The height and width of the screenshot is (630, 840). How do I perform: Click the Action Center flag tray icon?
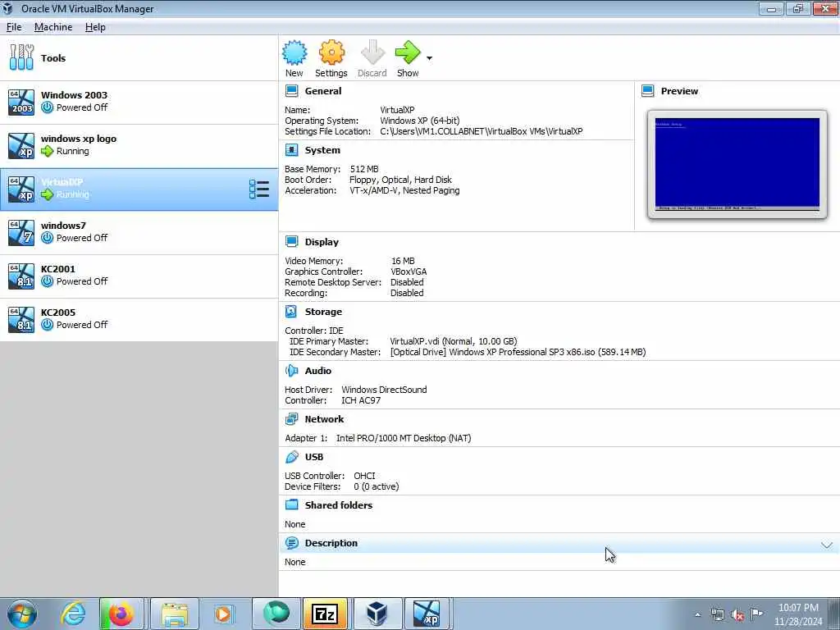coord(756,614)
